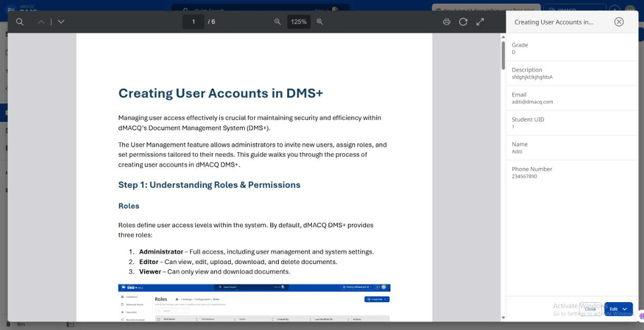Viewport: 644px width, 330px height.
Task: Expand the viewer to fullscreen
Action: coord(480,22)
